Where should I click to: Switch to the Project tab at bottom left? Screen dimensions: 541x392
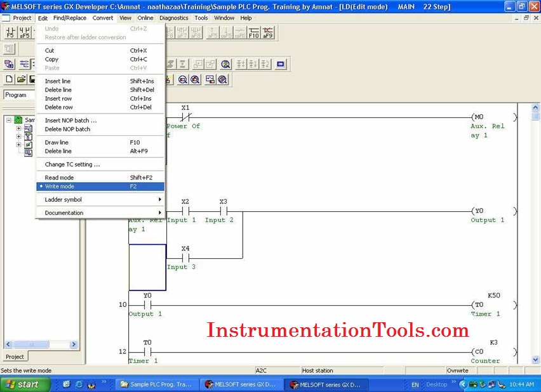pyautogui.click(x=15, y=356)
